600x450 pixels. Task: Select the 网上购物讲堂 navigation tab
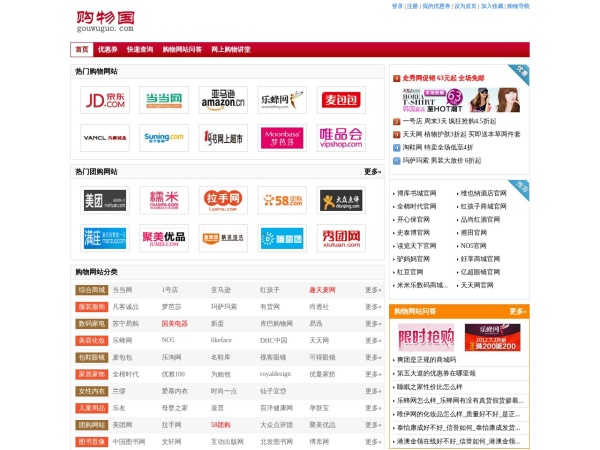pyautogui.click(x=231, y=49)
